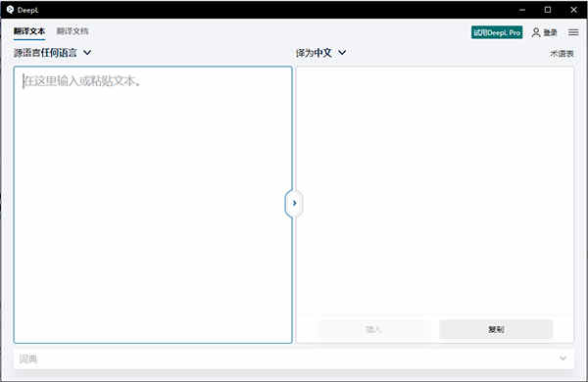Maximize the DeepL window
This screenshot has width=588, height=382.
[x=548, y=10]
